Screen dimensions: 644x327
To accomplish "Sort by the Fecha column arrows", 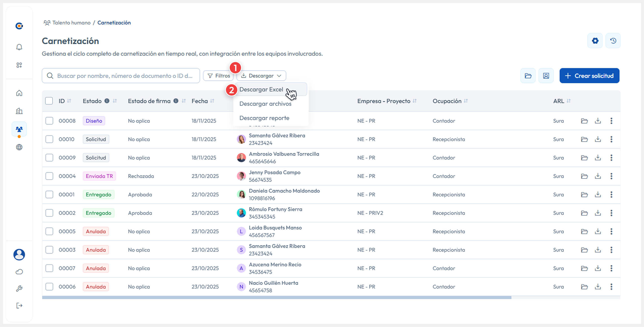I will click(212, 101).
